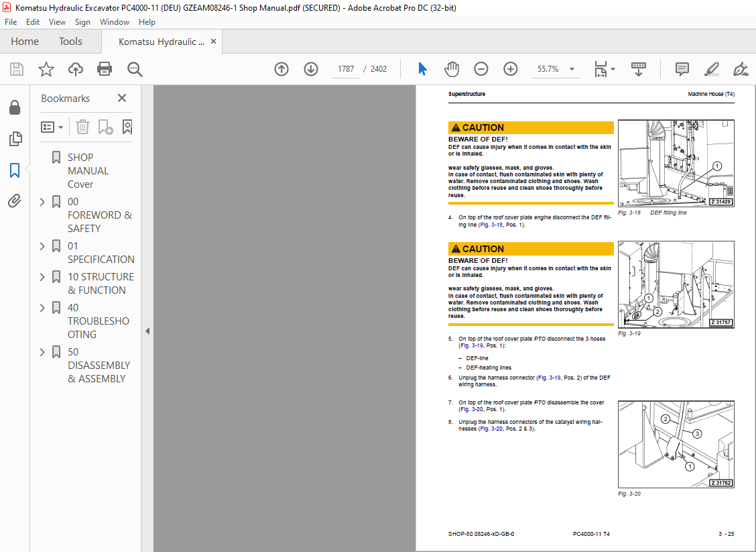Follow the Fig. 3-19 link in step 5
The height and width of the screenshot is (552, 756).
pos(472,345)
